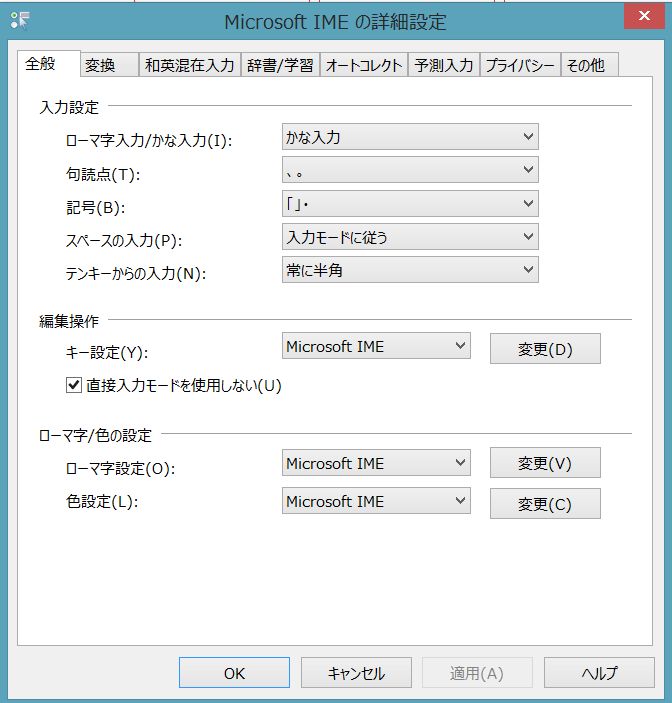672x703 pixels.
Task: Click the IME title bar app icon
Action: 20,21
